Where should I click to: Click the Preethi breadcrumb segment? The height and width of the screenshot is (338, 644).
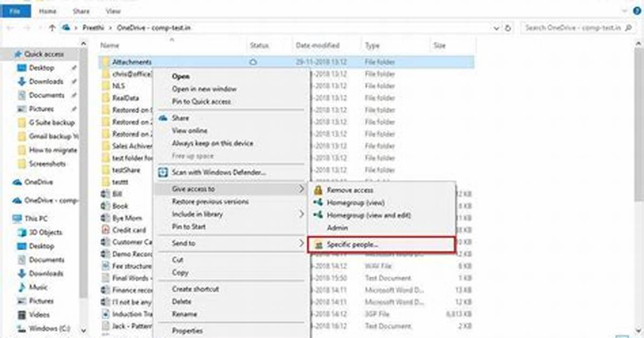(x=93, y=27)
